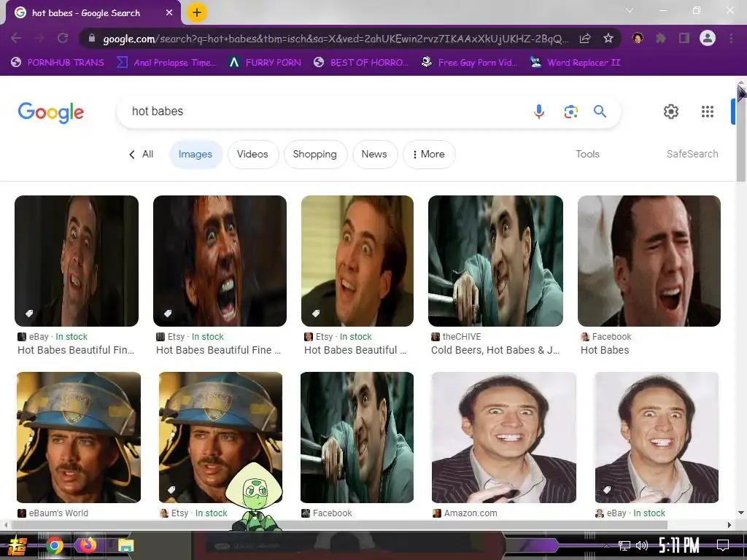Open the SafeSearch setting
Image resolution: width=747 pixels, height=560 pixels.
pyautogui.click(x=692, y=155)
